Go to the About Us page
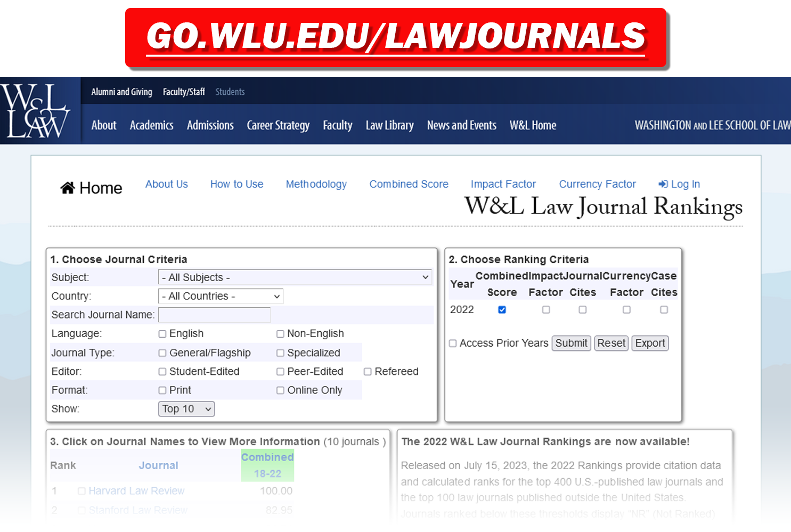 pos(167,184)
